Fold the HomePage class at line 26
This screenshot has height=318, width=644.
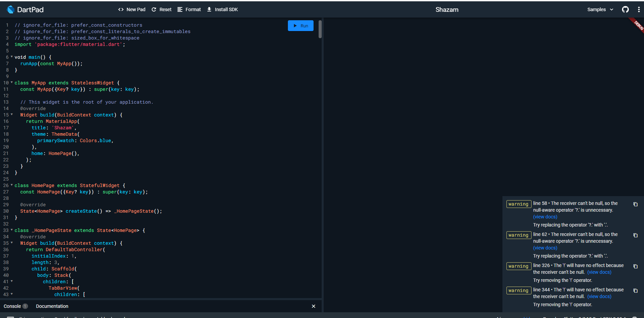click(x=12, y=185)
